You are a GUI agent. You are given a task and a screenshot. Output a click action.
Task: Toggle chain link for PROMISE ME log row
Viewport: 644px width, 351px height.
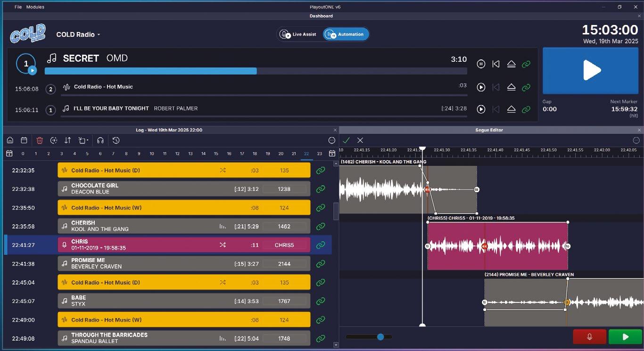point(321,264)
